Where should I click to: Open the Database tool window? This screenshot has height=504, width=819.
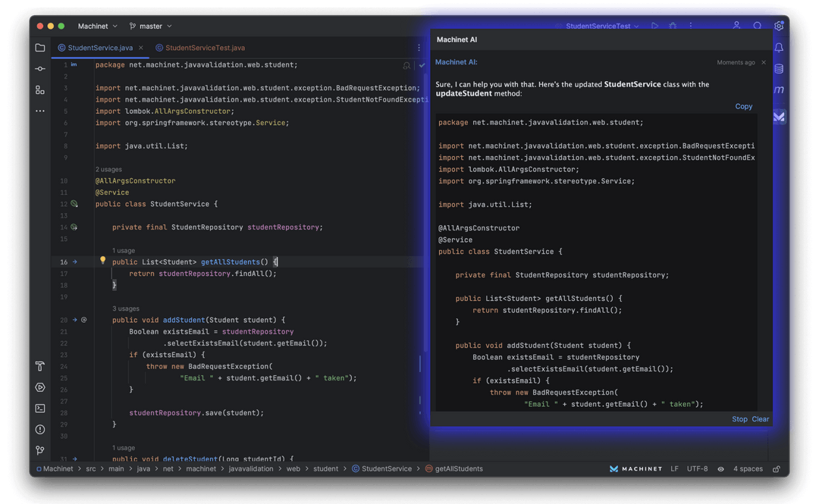click(x=779, y=69)
